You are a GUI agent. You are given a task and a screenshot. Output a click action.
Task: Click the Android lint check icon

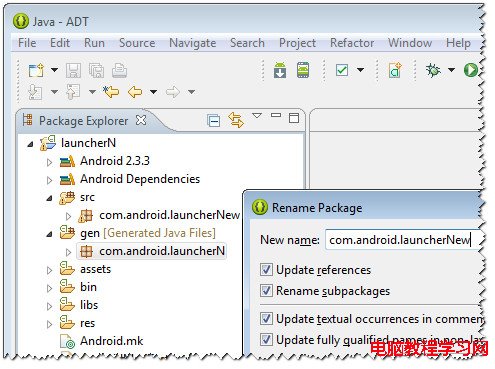click(342, 70)
